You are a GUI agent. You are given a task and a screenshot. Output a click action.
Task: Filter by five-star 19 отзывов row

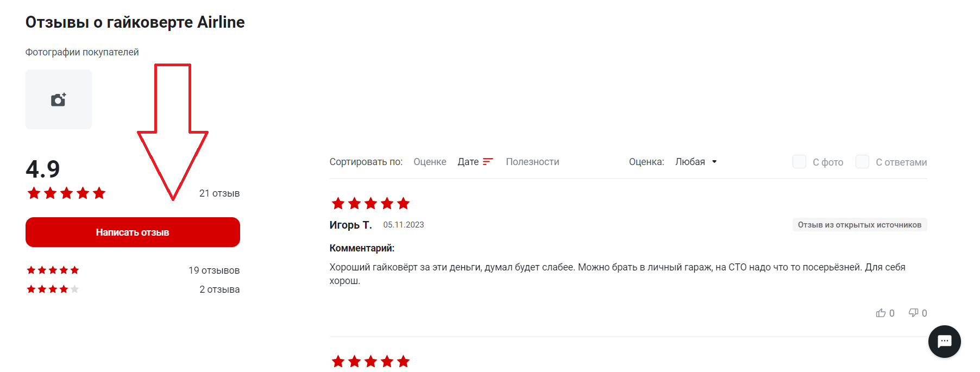click(x=133, y=270)
